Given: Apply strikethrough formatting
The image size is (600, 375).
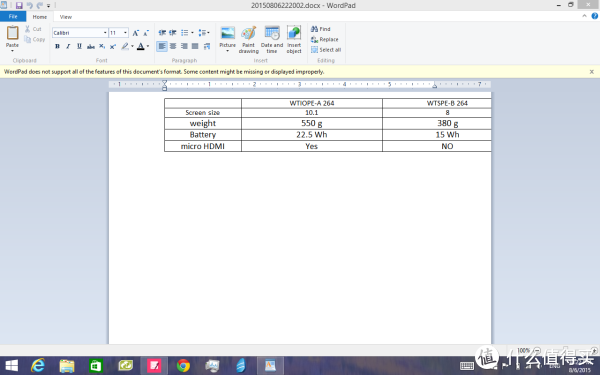Looking at the screenshot, I should pos(91,46).
